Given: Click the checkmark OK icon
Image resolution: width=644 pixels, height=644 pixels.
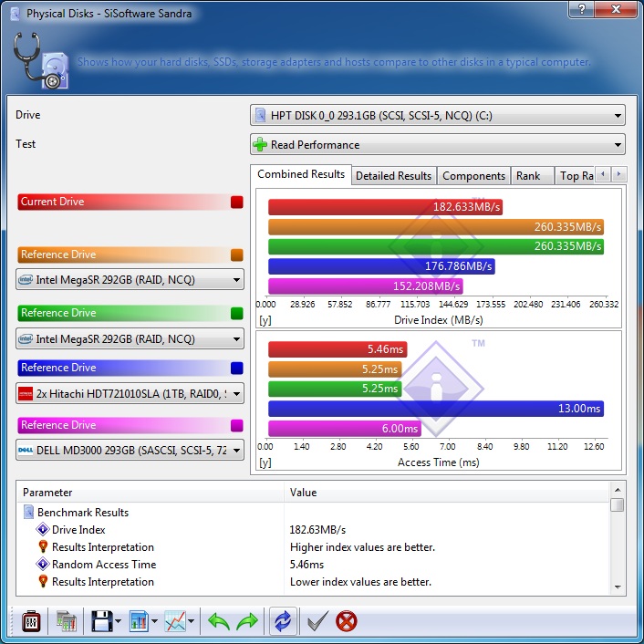Looking at the screenshot, I should [x=317, y=620].
